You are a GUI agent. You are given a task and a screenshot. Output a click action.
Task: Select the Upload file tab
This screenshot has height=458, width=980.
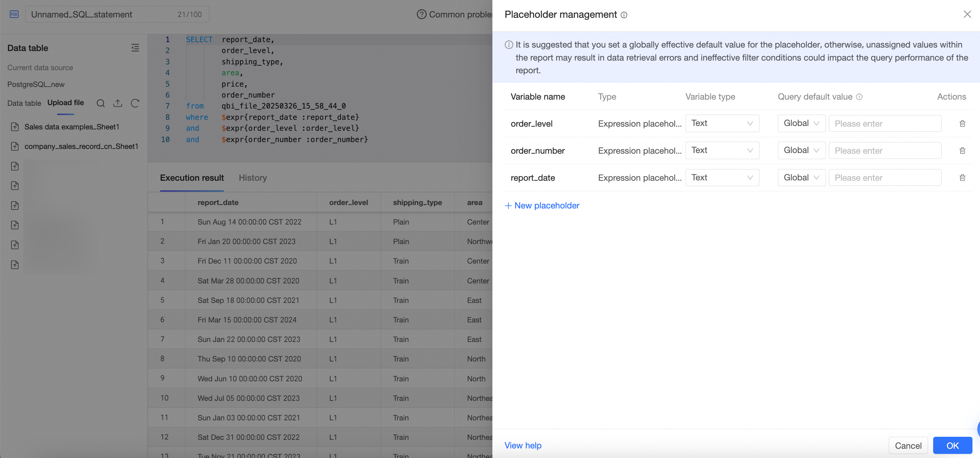[x=65, y=103]
